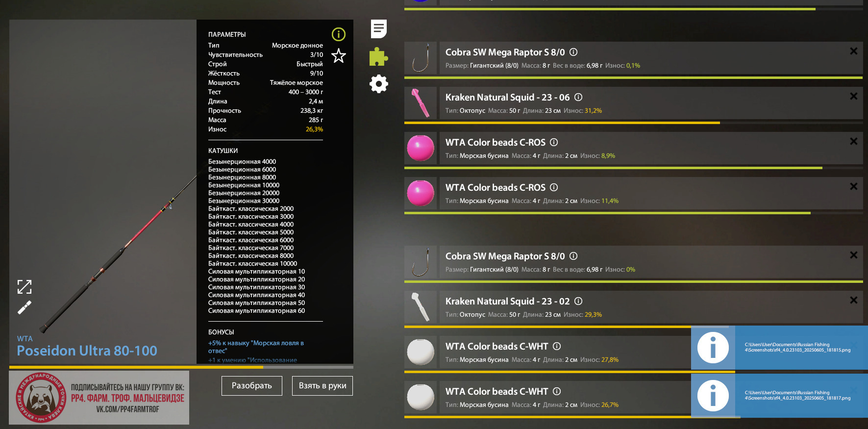This screenshot has height=429, width=868.
Task: Click the Kraken Natural Squid - 23 - 02 title
Action: (507, 301)
